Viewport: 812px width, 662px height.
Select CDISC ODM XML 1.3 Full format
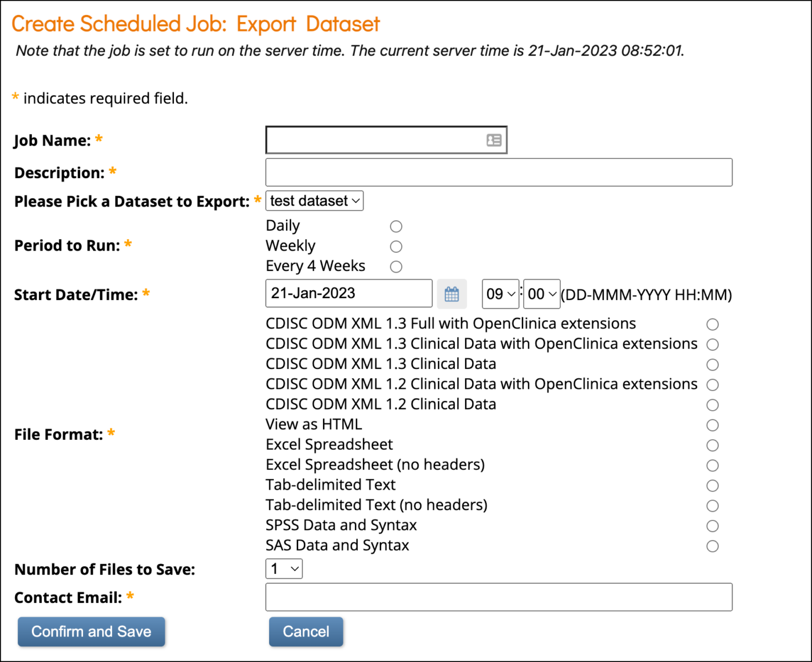[x=712, y=324]
